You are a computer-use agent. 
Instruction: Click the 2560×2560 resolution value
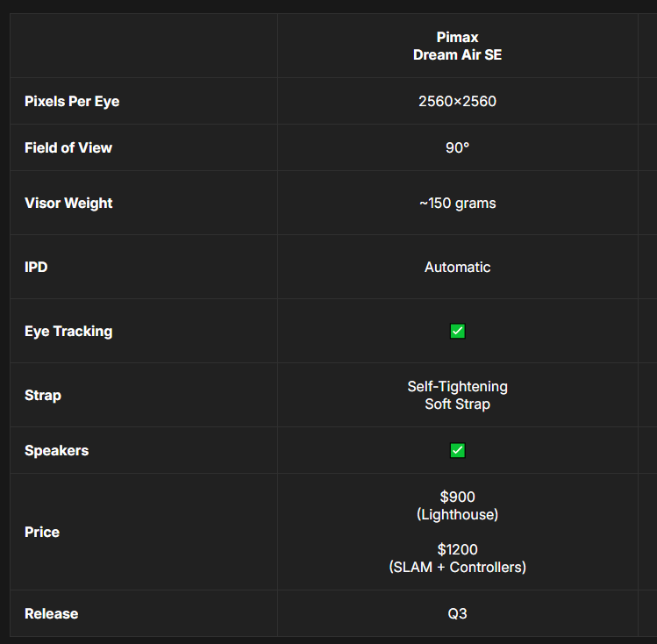(x=457, y=102)
